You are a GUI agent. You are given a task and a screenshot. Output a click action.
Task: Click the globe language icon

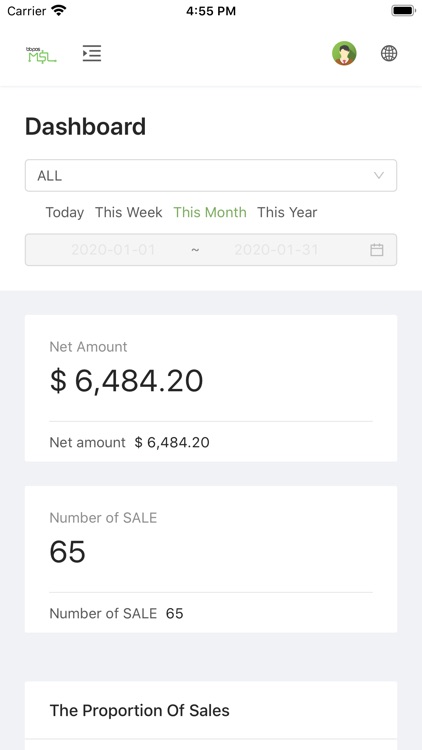389,53
